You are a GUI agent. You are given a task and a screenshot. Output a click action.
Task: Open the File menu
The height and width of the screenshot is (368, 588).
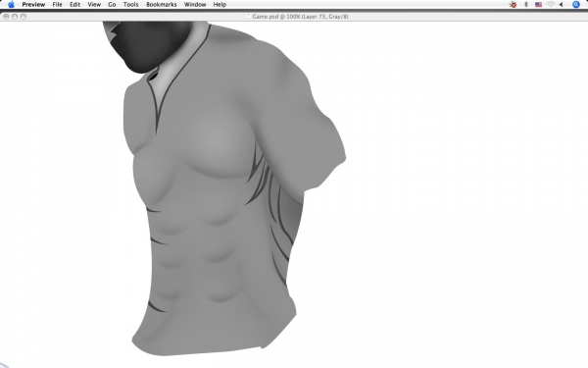pyautogui.click(x=57, y=5)
